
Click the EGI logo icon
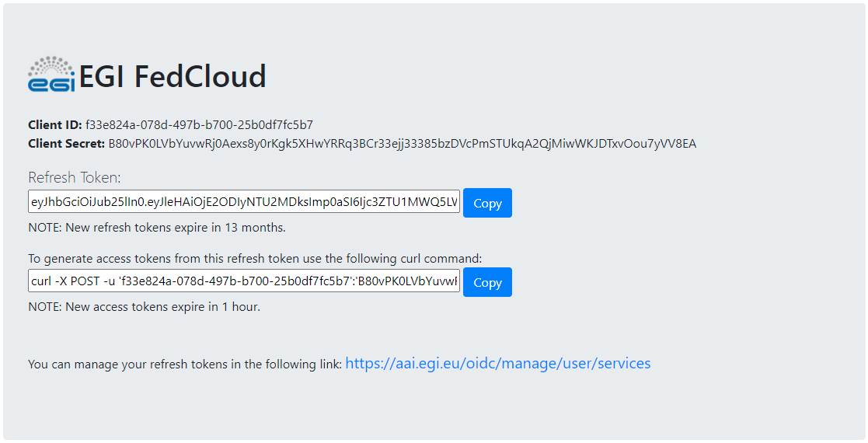click(x=51, y=75)
